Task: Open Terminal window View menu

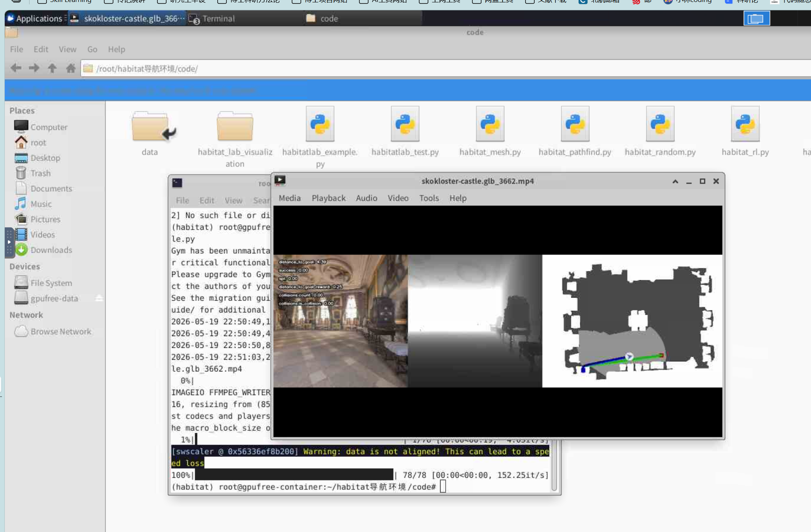Action: [233, 200]
